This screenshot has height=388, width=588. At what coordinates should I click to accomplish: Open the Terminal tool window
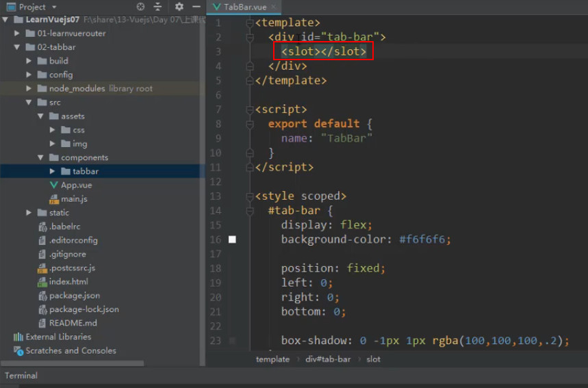[x=21, y=375]
